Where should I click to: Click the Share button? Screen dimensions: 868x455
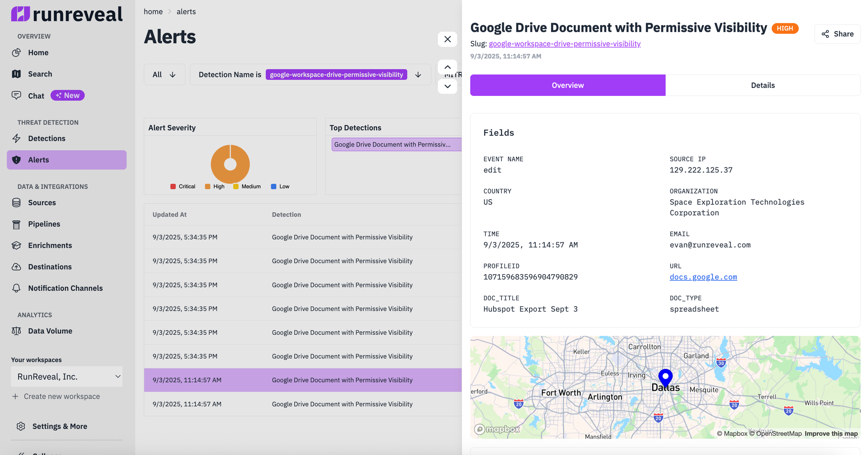click(837, 34)
